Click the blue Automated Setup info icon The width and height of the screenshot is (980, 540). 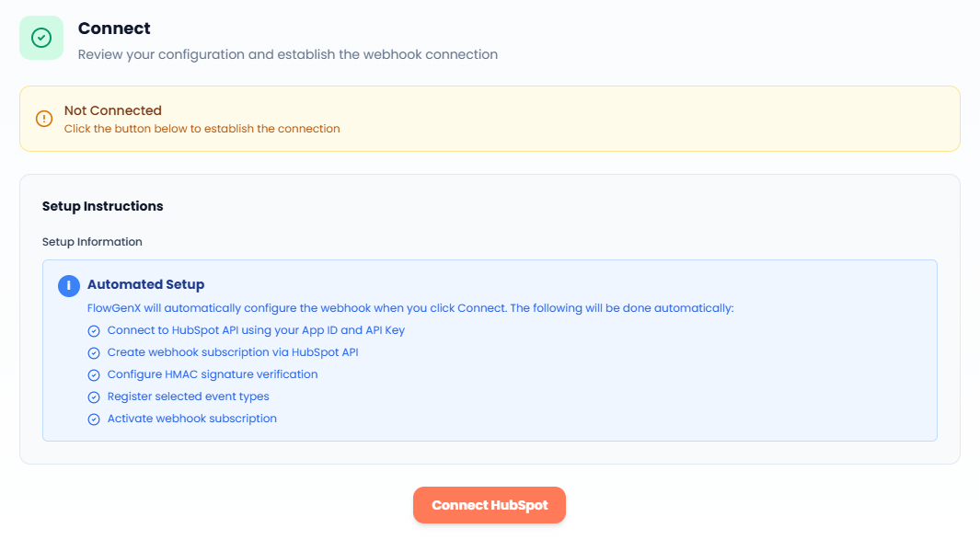pyautogui.click(x=69, y=285)
